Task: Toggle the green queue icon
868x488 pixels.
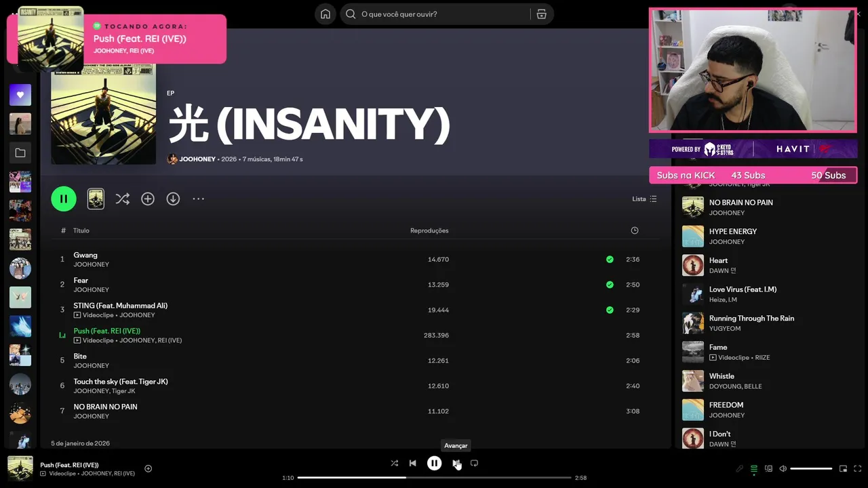Action: (x=753, y=468)
